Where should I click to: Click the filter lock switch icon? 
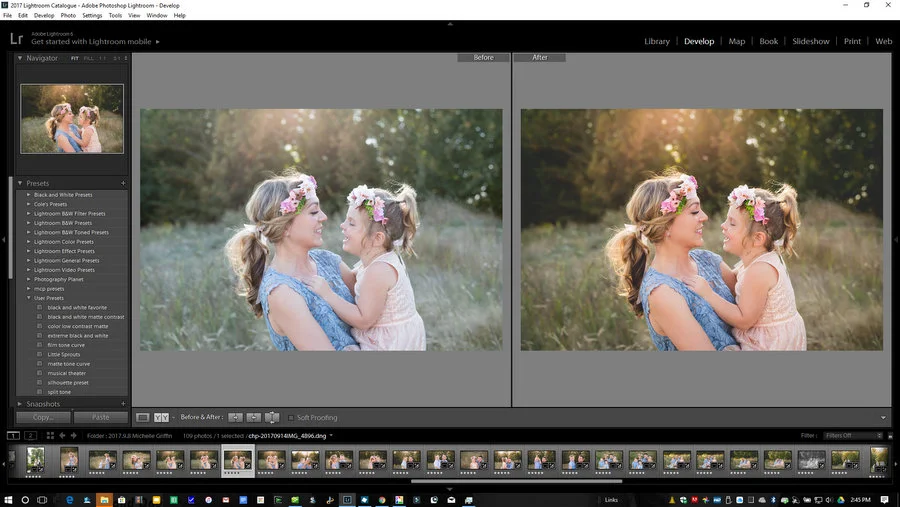click(x=890, y=436)
